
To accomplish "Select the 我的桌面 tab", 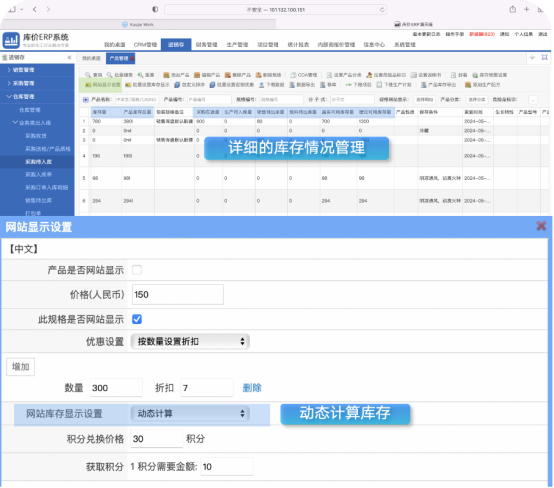I will pos(91,58).
